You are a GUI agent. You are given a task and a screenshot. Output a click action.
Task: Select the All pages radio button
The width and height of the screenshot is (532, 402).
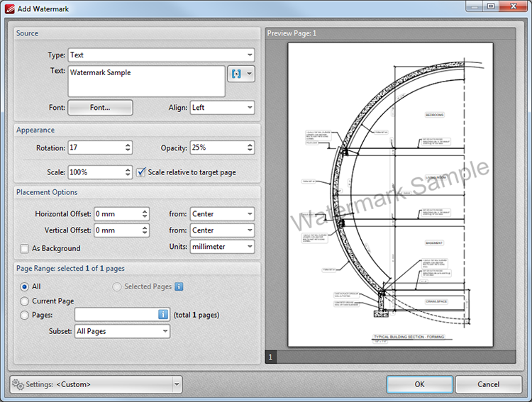(24, 287)
